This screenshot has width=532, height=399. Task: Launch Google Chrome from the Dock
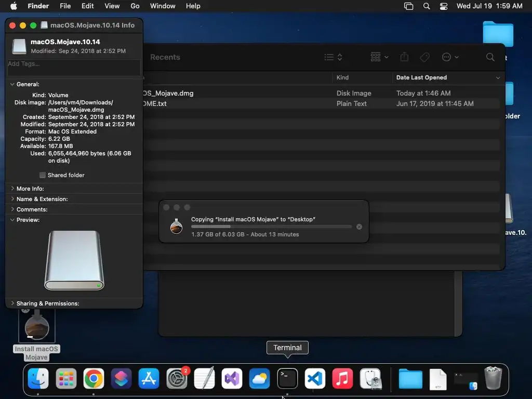coord(94,378)
